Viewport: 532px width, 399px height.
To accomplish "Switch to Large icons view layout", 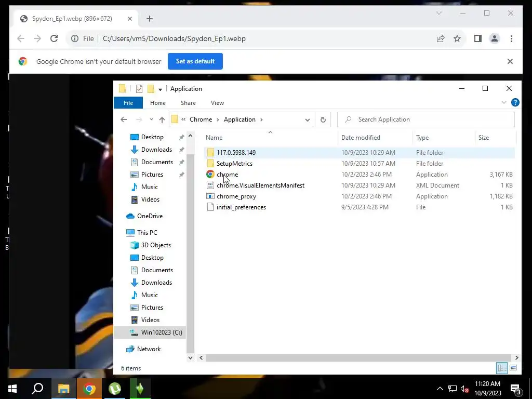I will (x=513, y=368).
